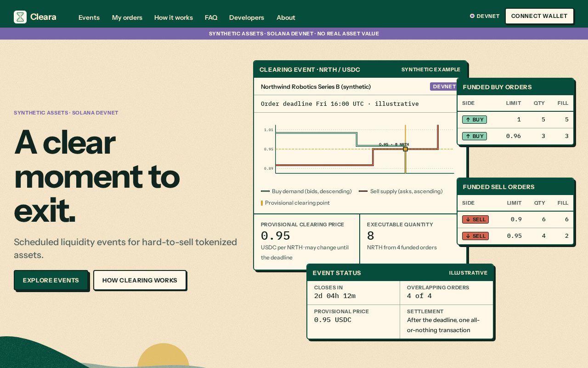Open the Developers nav link
Viewport: 588px width, 368px height.
coord(247,17)
